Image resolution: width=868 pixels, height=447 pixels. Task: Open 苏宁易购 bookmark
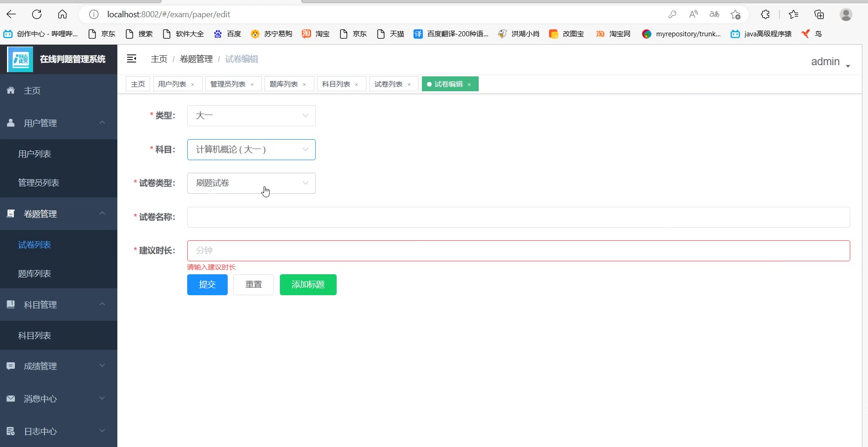click(271, 34)
